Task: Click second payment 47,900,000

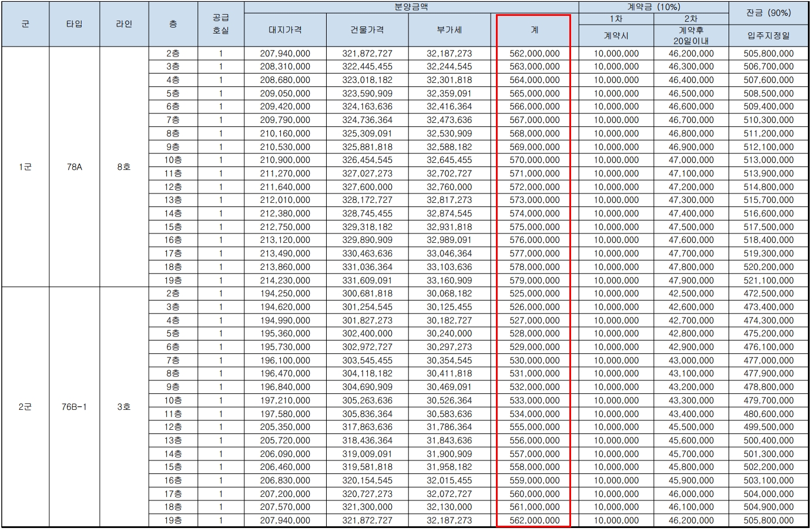Action: click(691, 280)
